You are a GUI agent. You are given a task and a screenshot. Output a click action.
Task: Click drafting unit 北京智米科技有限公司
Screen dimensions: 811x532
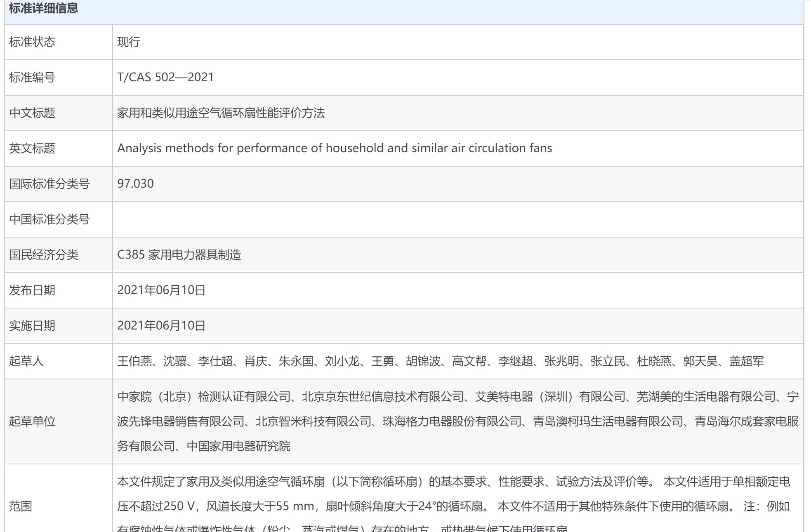(314, 421)
